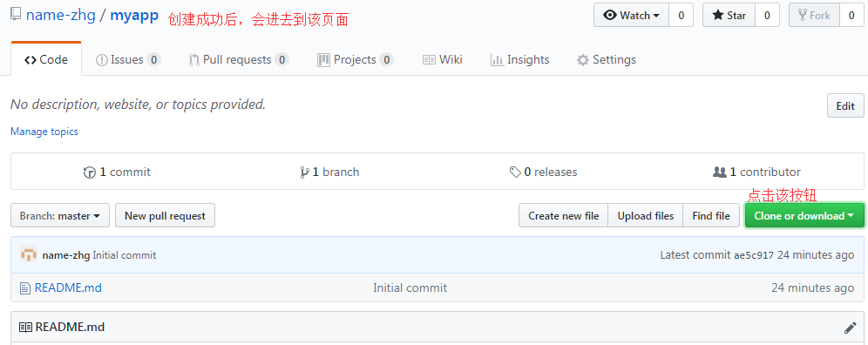Viewport: 868px width, 345px height.
Task: Open the myapp repository link
Action: (134, 15)
